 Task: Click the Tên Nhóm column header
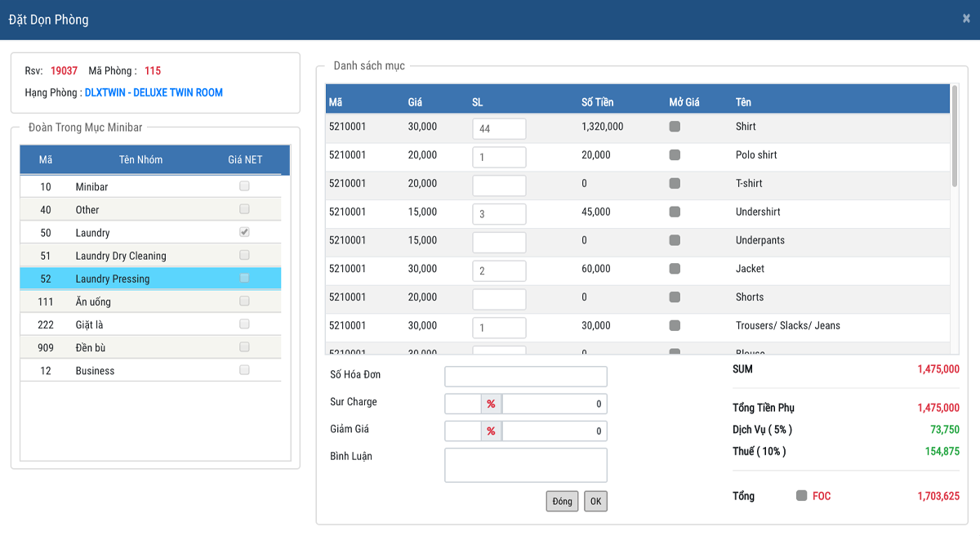click(x=140, y=159)
